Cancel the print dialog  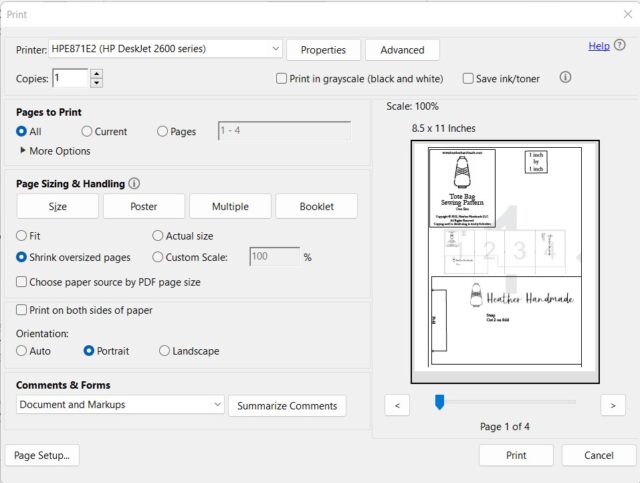599,455
